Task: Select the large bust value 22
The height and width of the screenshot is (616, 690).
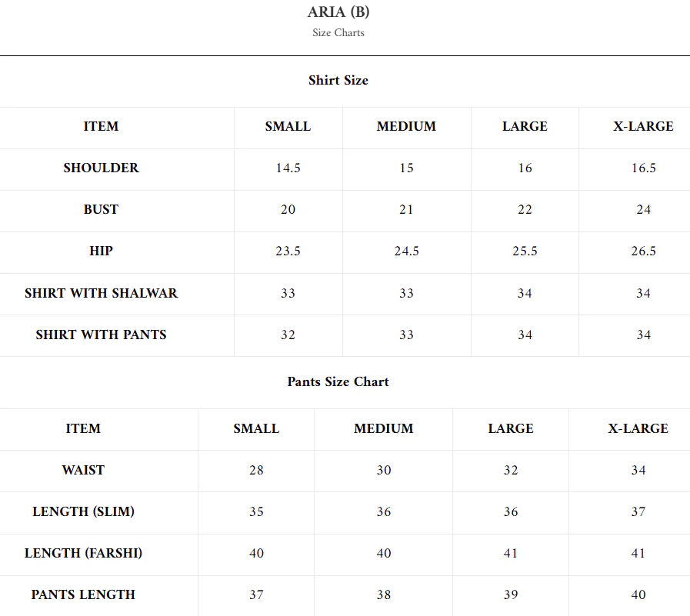Action: click(525, 209)
